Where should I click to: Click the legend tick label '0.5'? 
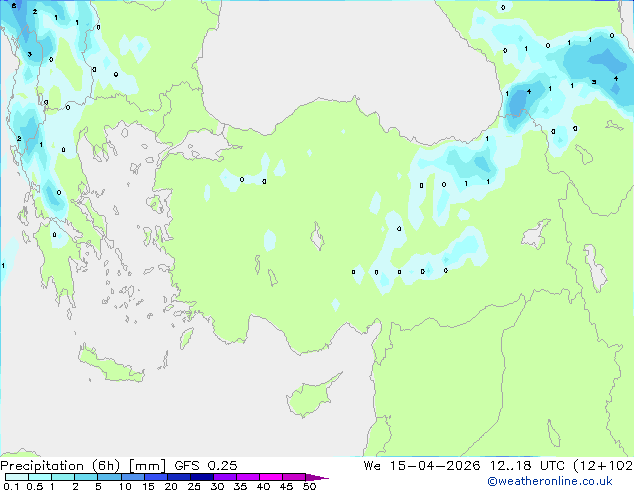pyautogui.click(x=35, y=486)
